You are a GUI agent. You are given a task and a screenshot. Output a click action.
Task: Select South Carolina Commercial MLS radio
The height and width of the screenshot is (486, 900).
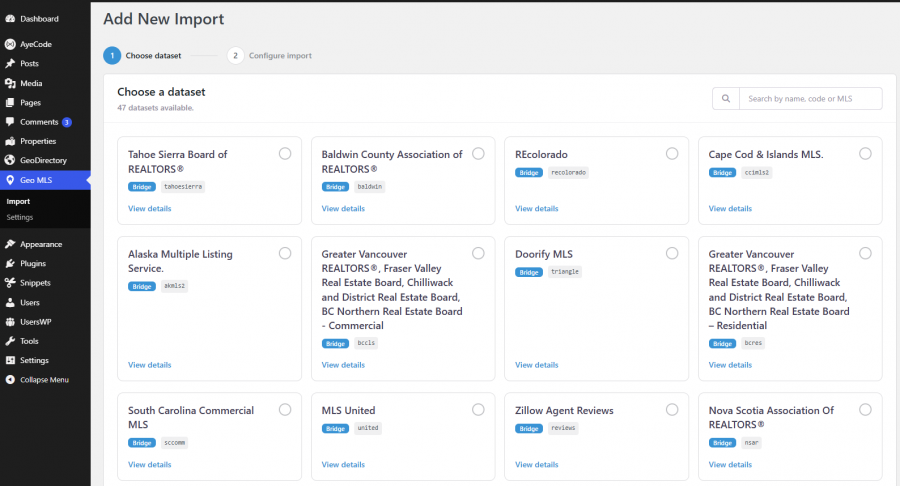(x=285, y=410)
